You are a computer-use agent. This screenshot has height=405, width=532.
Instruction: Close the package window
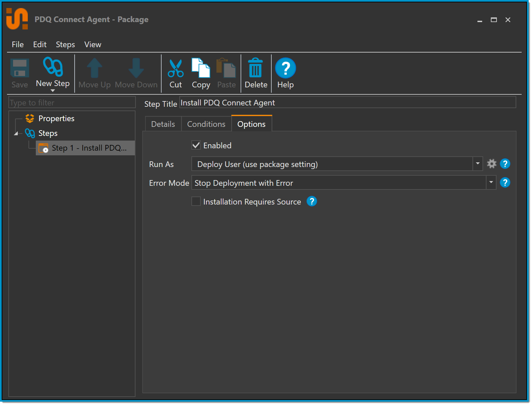[x=508, y=20]
